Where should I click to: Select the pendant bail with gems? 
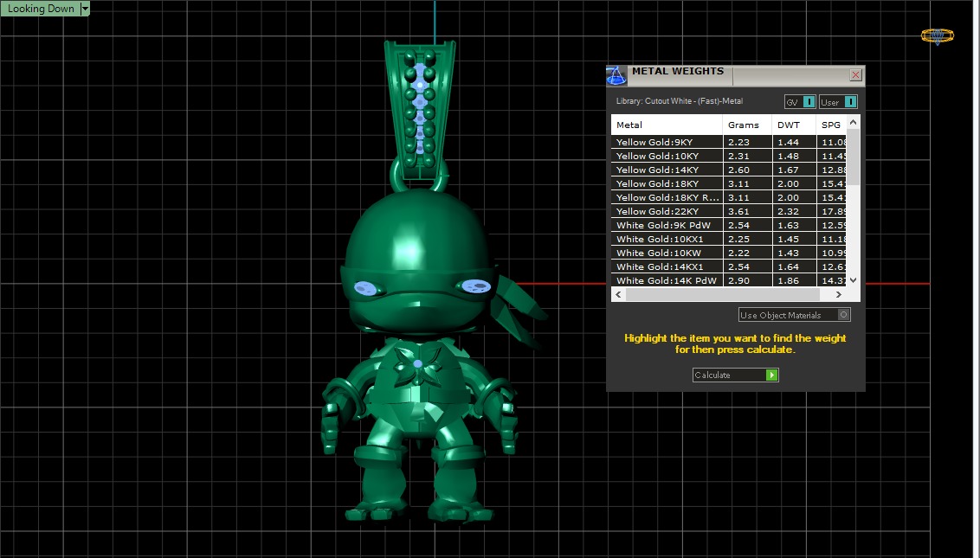coord(419,109)
